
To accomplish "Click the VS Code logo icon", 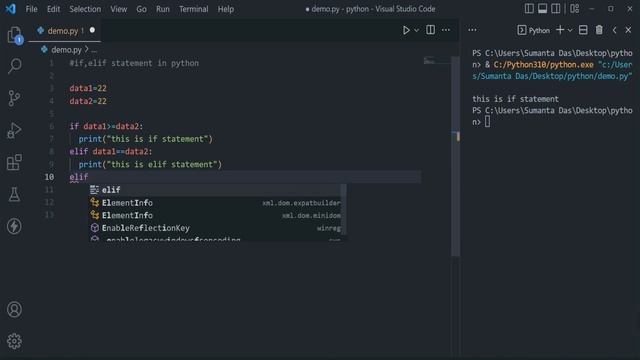I will (11, 9).
